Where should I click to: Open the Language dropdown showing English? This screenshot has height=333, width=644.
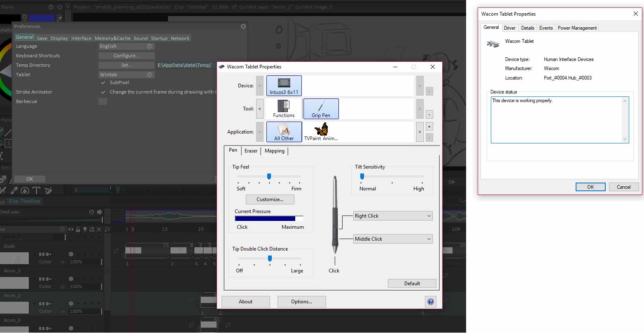tap(126, 46)
